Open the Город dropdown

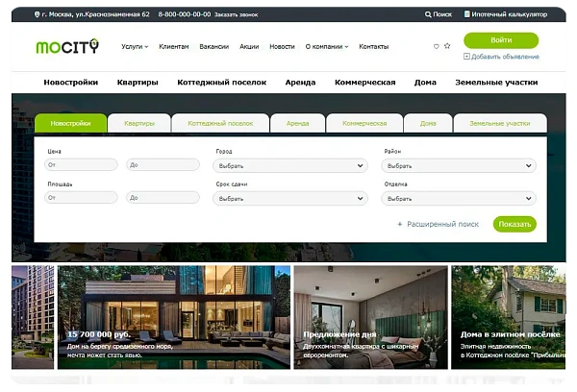coord(290,165)
